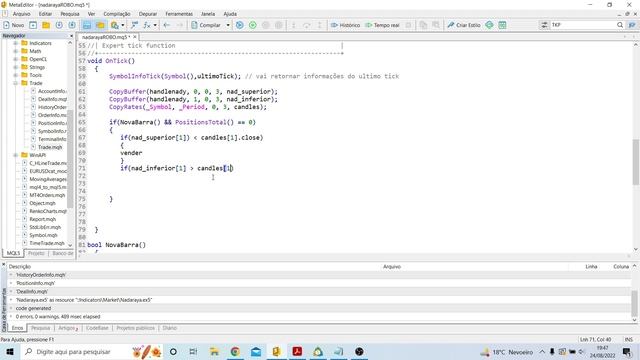Switch to the Diário toolbox tab
The height and width of the screenshot is (360, 640).
coord(169,328)
